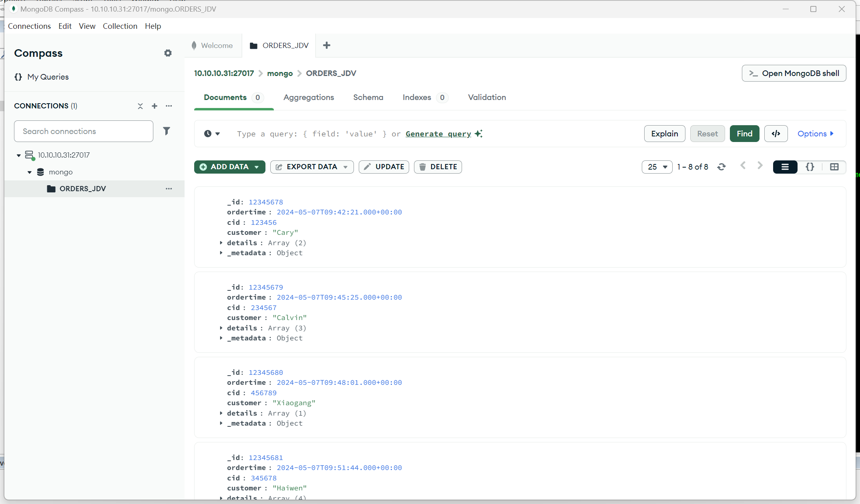Click the Find button
The width and height of the screenshot is (860, 504).
[x=745, y=134]
